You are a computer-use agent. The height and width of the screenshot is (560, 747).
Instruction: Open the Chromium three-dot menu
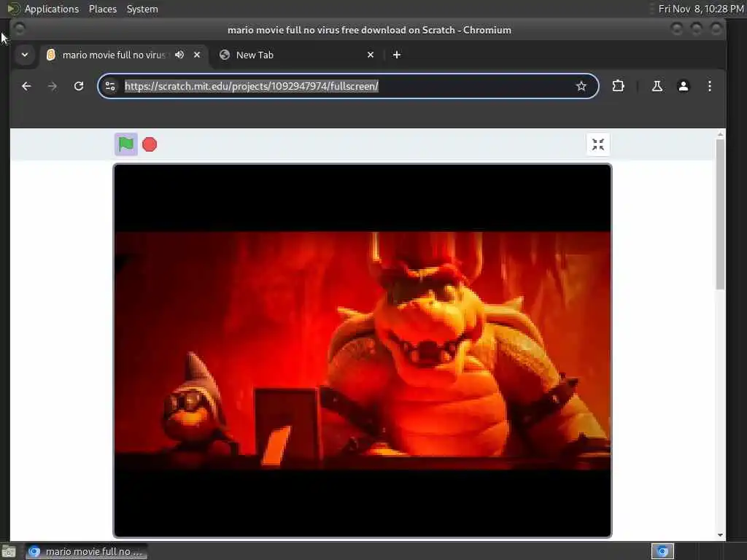coord(709,86)
